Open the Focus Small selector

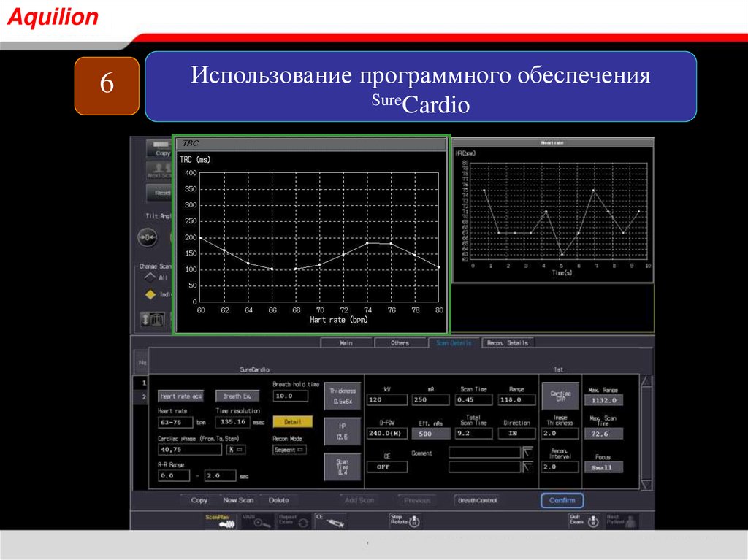(603, 467)
